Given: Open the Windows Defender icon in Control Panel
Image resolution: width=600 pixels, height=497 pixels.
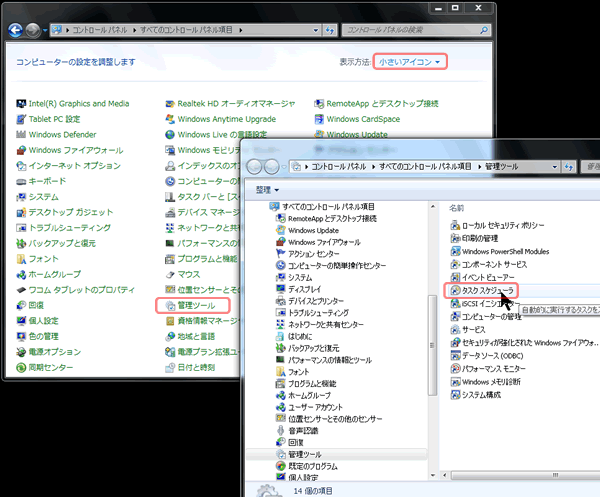Looking at the screenshot, I should tap(21, 135).
